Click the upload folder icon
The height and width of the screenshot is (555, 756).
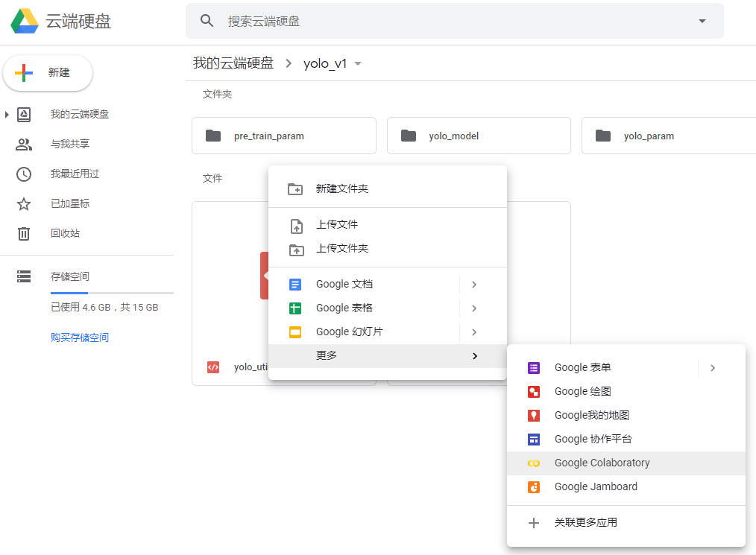click(297, 250)
